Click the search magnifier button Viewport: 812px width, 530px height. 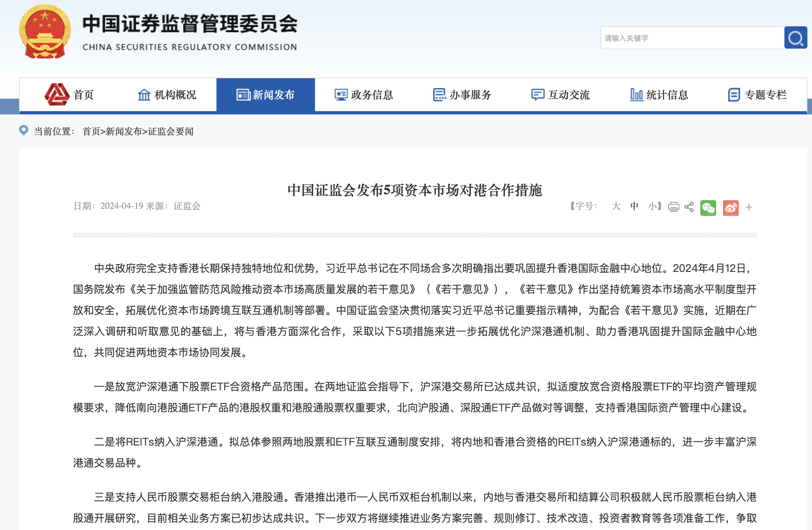pyautogui.click(x=795, y=38)
